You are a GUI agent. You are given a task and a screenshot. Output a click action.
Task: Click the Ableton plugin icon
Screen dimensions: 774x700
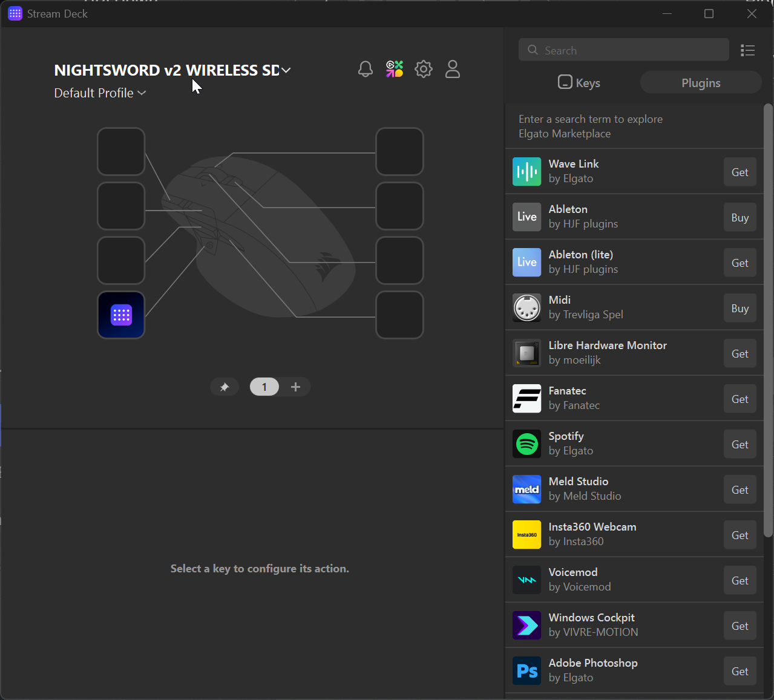click(527, 217)
